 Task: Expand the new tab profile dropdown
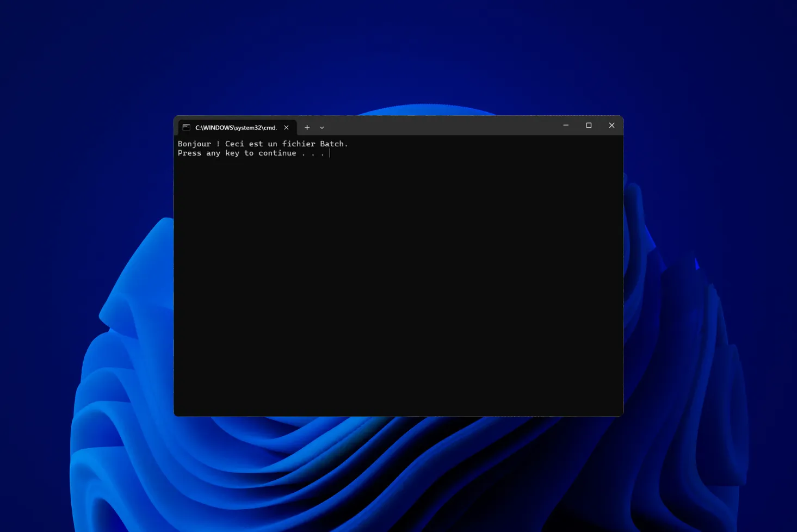[322, 127]
